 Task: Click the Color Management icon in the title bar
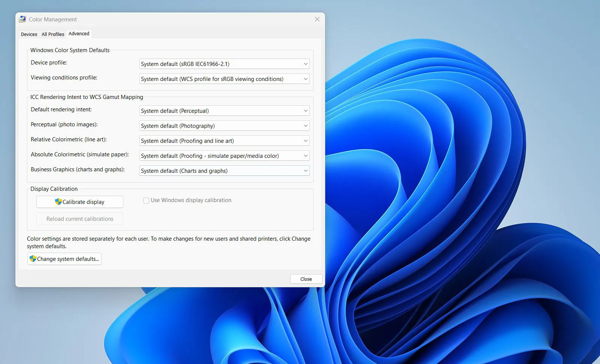[22, 19]
